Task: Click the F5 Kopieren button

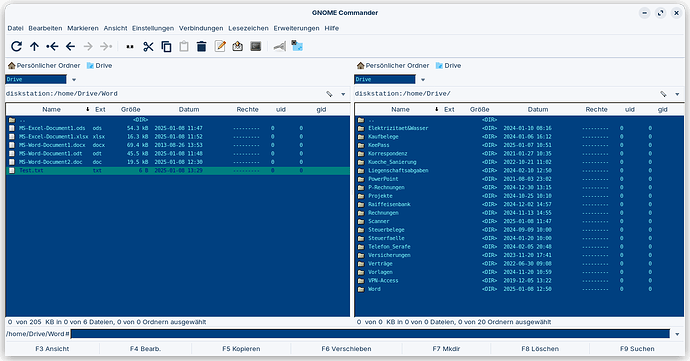Action: coord(241,349)
